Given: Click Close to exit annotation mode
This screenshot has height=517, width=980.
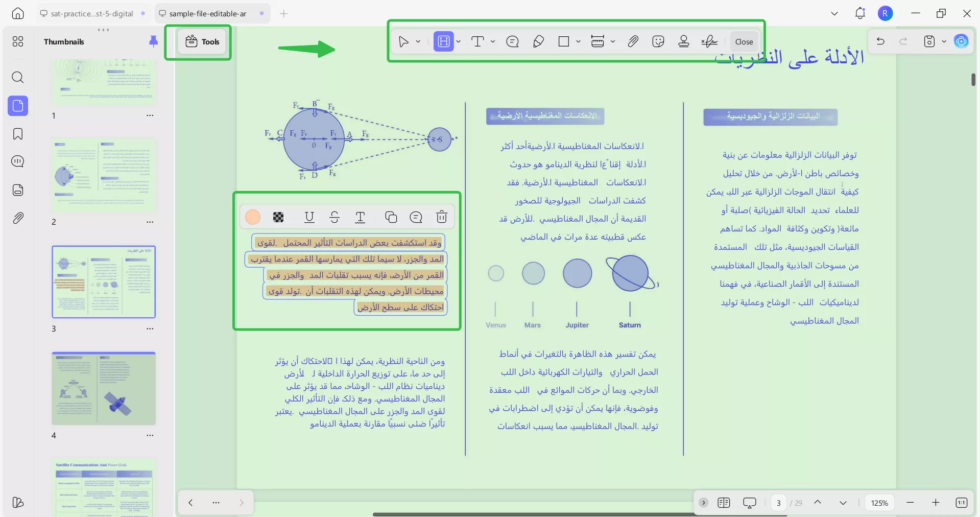Looking at the screenshot, I should [744, 41].
